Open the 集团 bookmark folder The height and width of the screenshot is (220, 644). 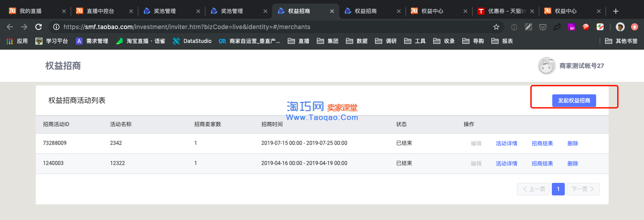(328, 41)
